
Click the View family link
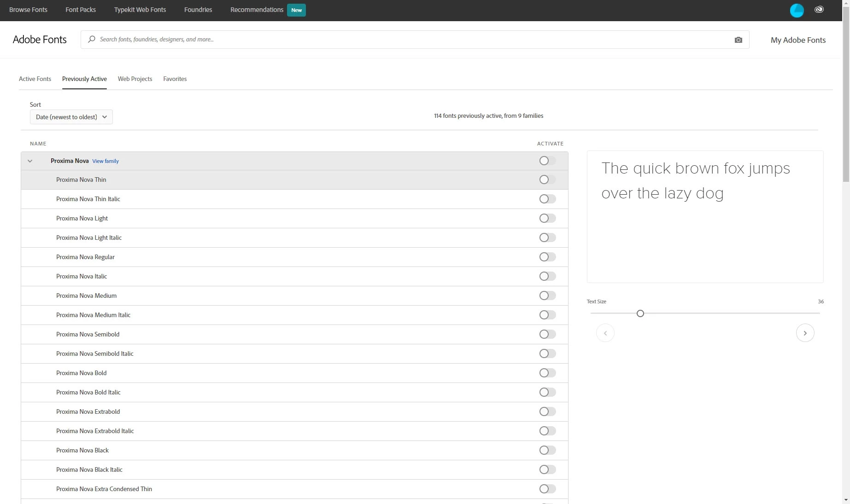tap(106, 161)
